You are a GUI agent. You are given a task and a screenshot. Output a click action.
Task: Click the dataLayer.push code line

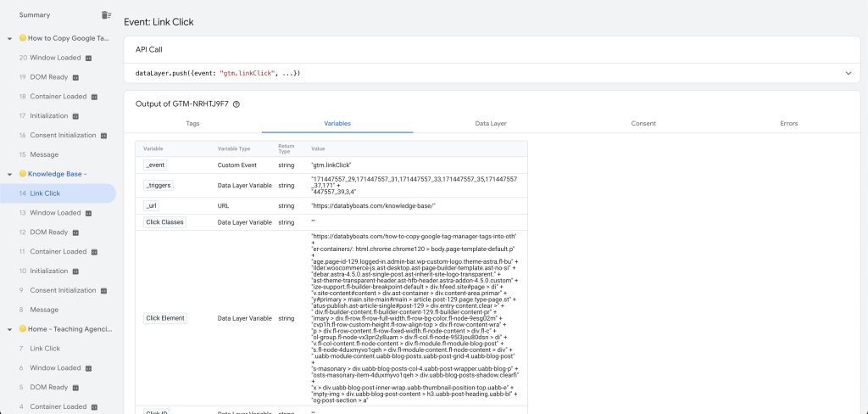click(x=218, y=73)
